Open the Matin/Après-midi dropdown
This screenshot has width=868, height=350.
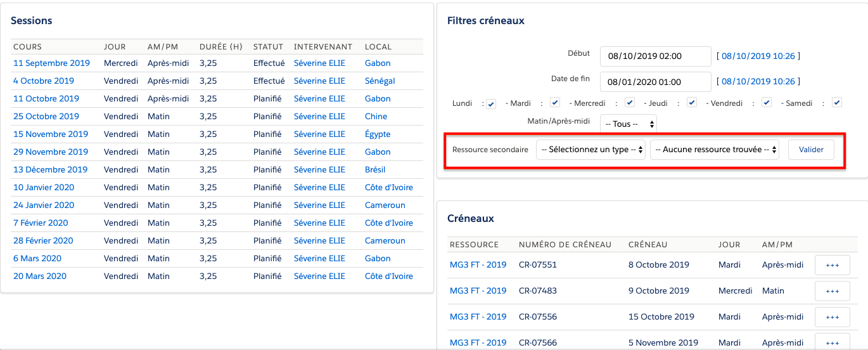(x=628, y=124)
